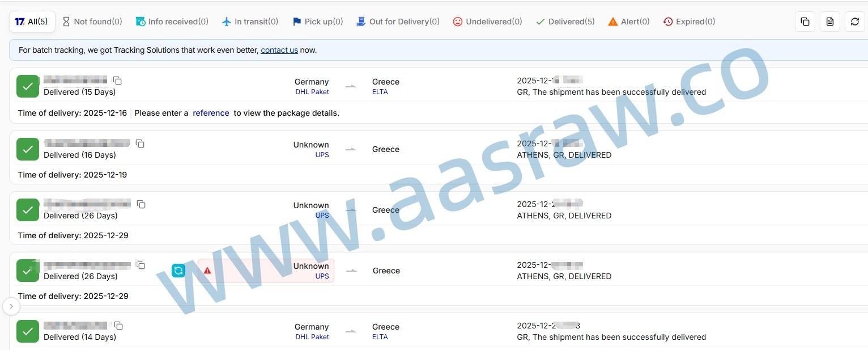The height and width of the screenshot is (350, 868).
Task: Click the copy-all icon in top-right toolbar
Action: point(805,22)
